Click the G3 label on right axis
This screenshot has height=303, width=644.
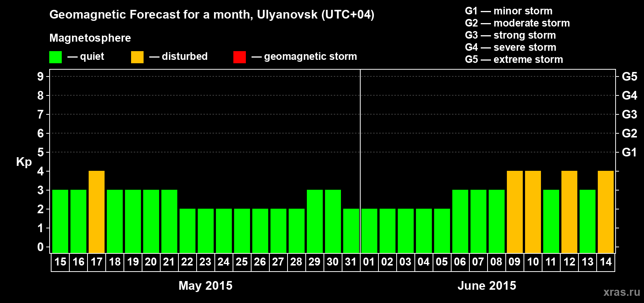tap(630, 114)
